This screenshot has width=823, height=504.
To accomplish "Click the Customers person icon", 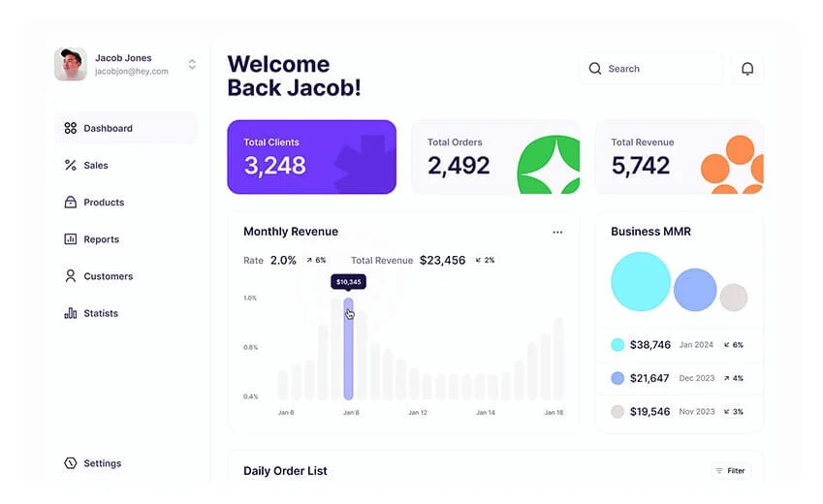I will pyautogui.click(x=70, y=276).
